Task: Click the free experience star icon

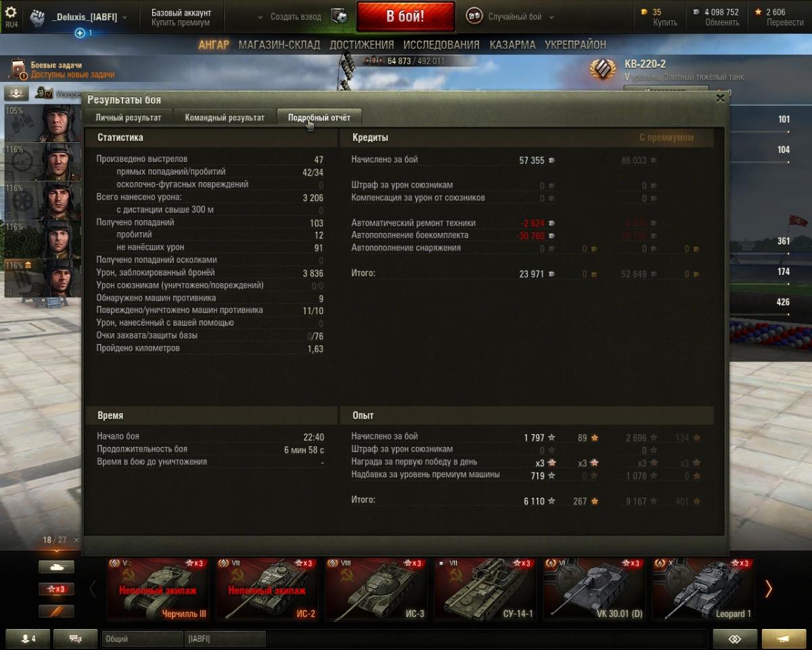Action: (x=758, y=12)
